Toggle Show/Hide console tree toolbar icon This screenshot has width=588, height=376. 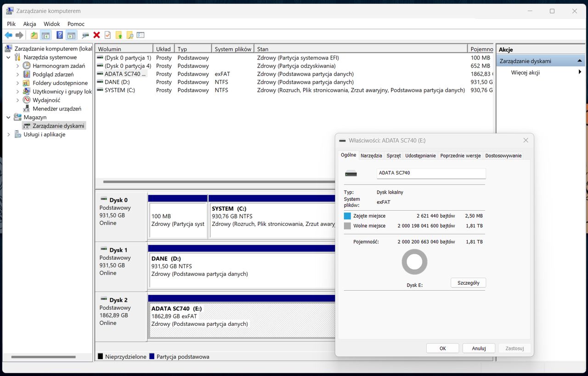45,35
